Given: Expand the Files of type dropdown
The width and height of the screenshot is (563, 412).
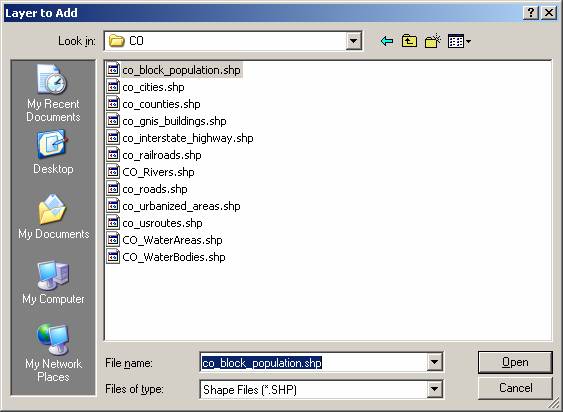Looking at the screenshot, I should [434, 389].
